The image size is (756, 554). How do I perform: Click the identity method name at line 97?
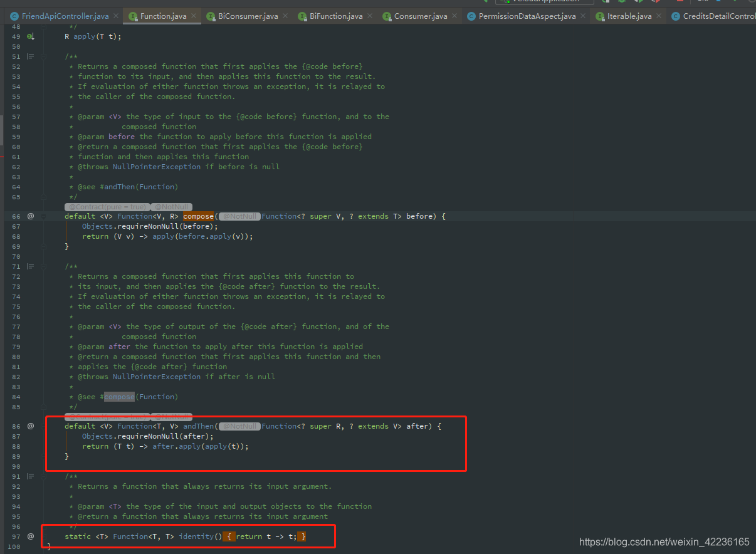(196, 536)
